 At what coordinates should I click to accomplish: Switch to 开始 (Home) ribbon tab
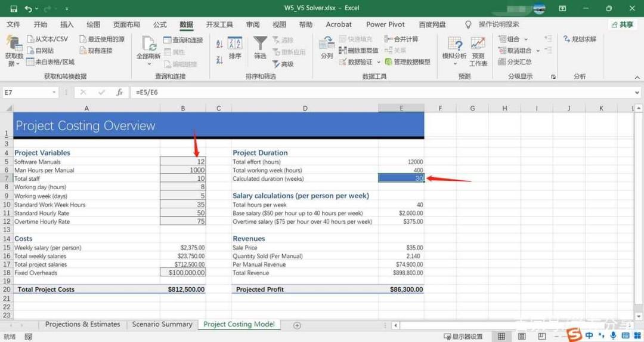pos(41,24)
